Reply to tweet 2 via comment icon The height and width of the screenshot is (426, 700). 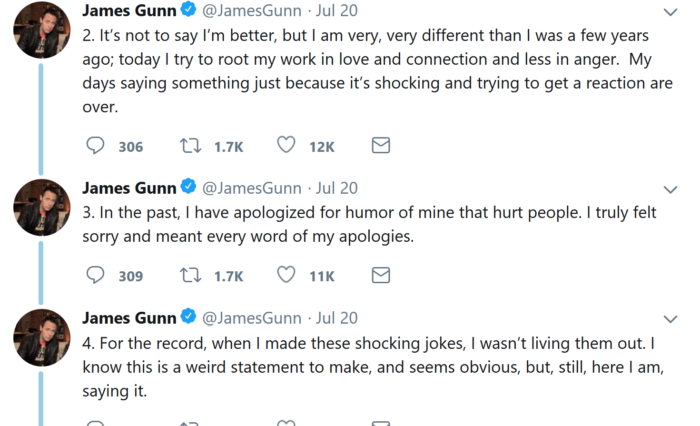click(95, 146)
